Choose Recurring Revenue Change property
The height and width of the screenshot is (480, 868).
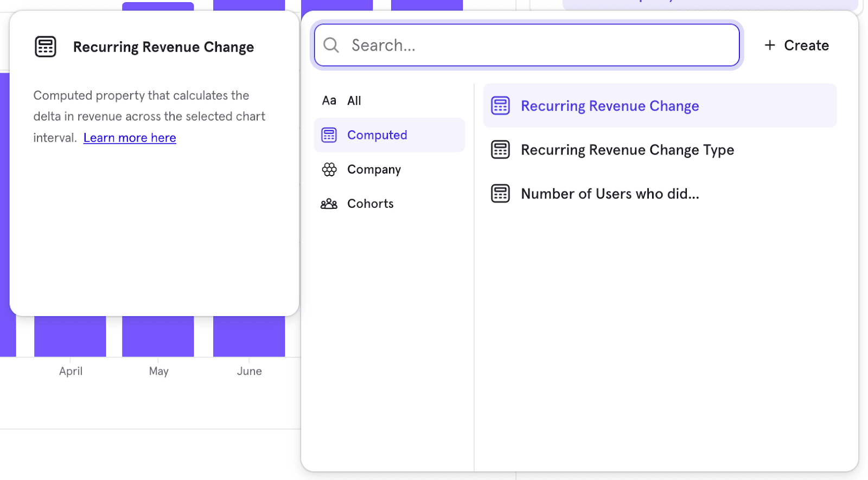point(610,106)
